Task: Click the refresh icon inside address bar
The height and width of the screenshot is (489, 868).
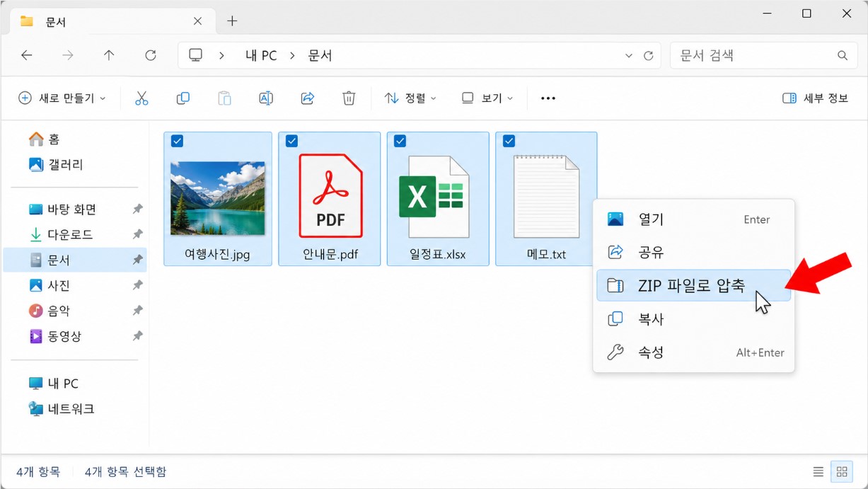Action: click(x=648, y=55)
